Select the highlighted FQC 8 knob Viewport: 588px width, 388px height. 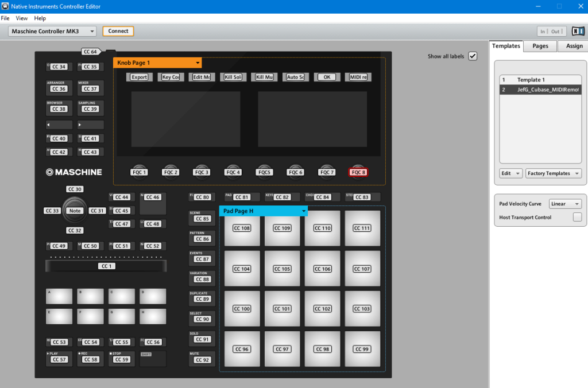(358, 172)
